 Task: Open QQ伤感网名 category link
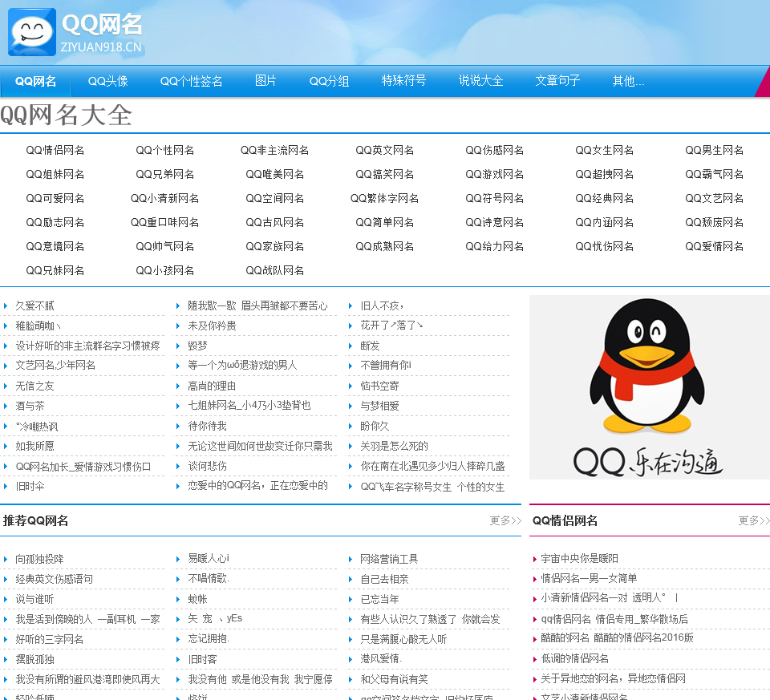pos(495,150)
